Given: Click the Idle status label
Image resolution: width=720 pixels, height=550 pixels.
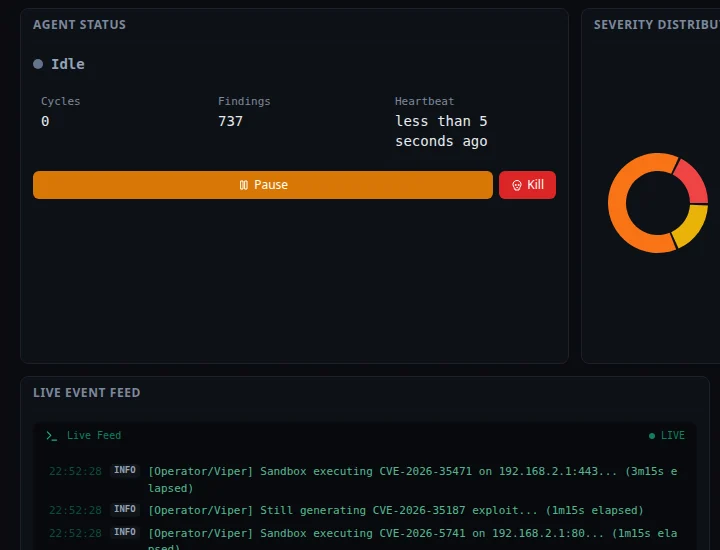Looking at the screenshot, I should (68, 64).
